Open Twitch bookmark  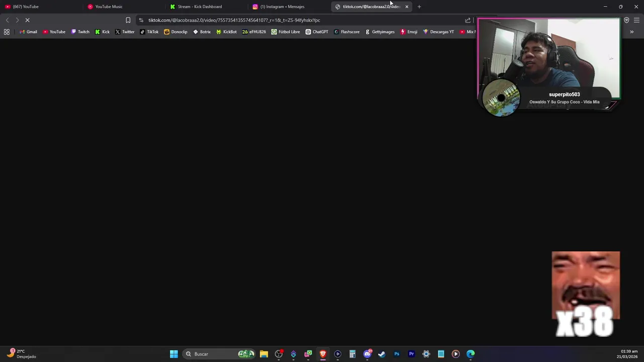[x=80, y=32]
